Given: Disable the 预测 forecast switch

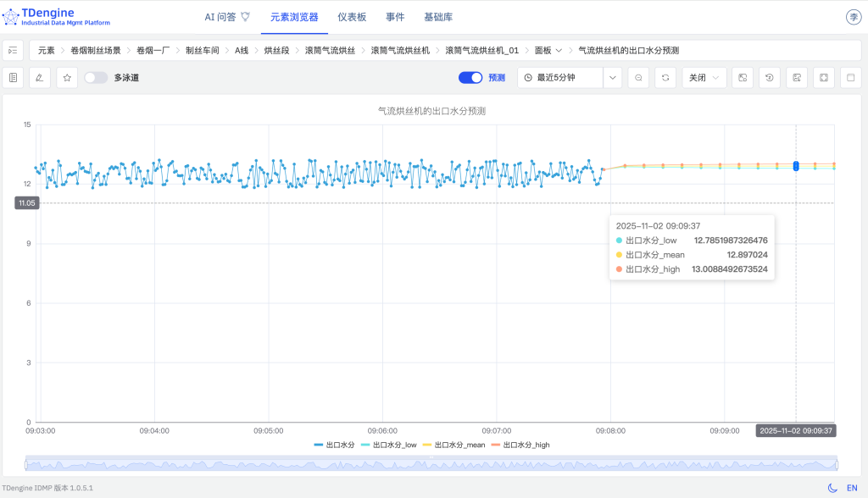Looking at the screenshot, I should click(x=470, y=77).
